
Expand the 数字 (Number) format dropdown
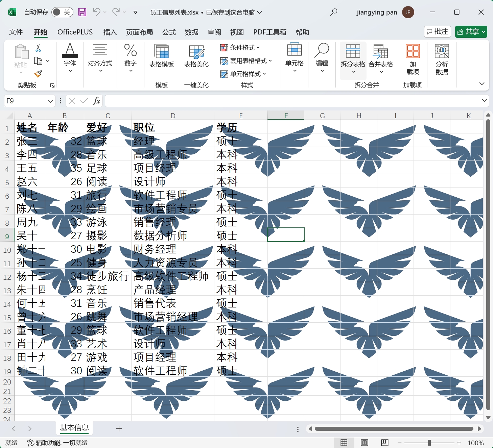[131, 70]
